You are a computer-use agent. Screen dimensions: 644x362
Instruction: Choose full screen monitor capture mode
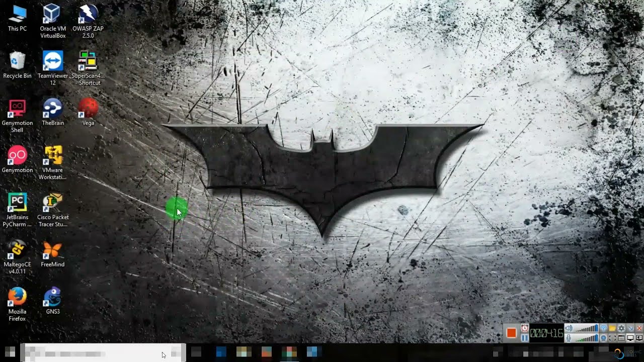tap(630, 338)
